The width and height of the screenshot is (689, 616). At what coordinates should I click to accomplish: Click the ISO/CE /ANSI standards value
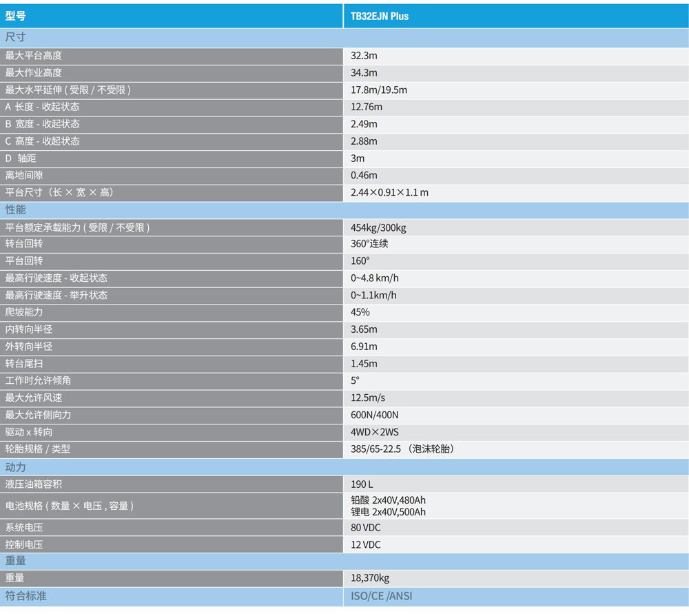click(382, 596)
